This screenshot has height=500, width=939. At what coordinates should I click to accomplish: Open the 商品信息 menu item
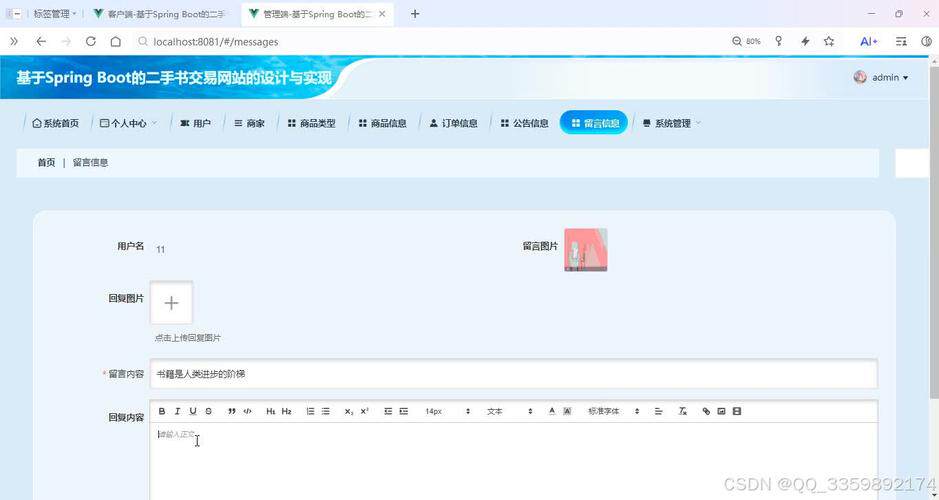[x=383, y=123]
